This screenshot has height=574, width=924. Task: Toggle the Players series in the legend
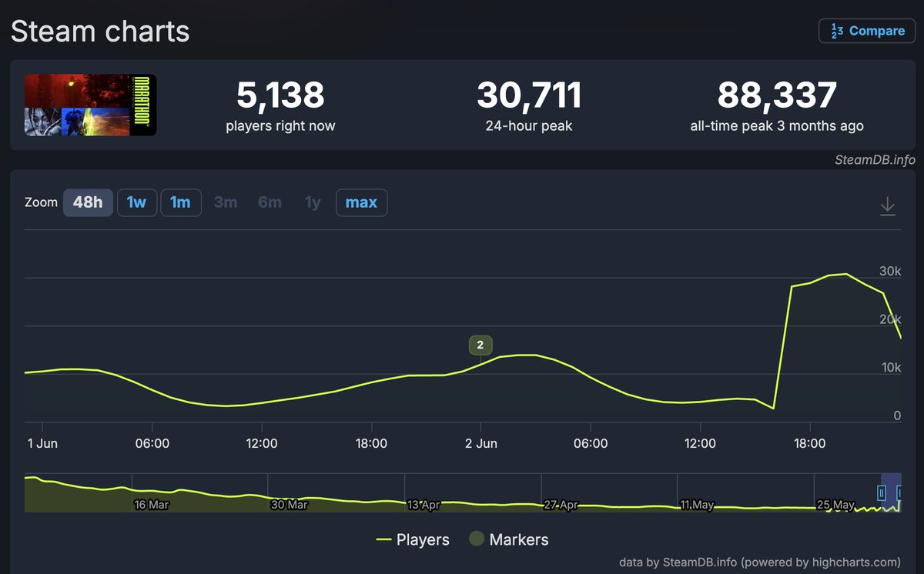[x=413, y=539]
